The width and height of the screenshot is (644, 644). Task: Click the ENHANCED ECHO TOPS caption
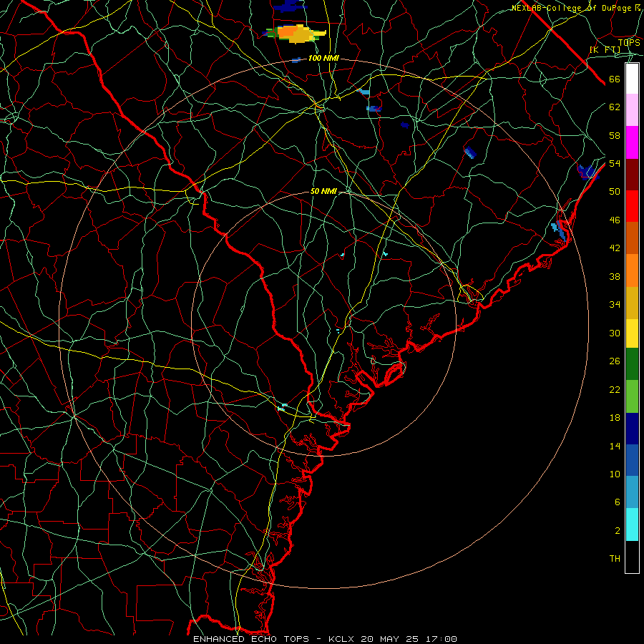251,639
